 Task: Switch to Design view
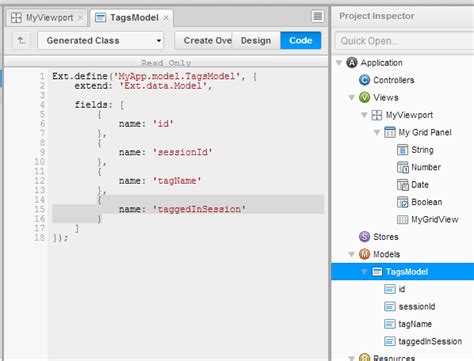click(x=256, y=41)
